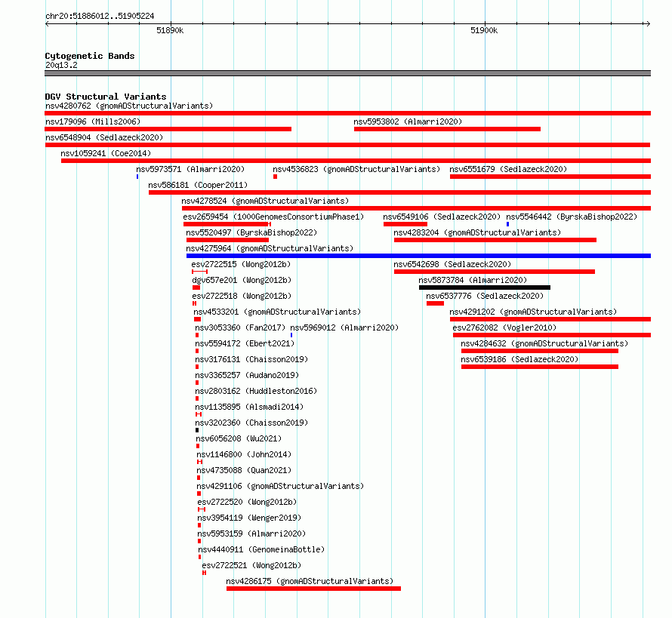This screenshot has height=618, width=672.
Task: Select nsv3176131 (Chaisson2019) label
Action: (x=251, y=359)
